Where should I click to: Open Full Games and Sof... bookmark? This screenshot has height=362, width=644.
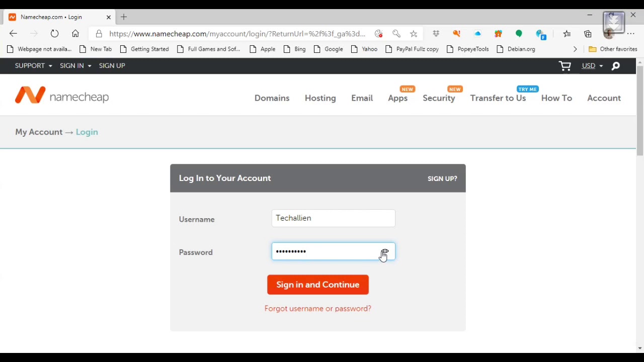pos(209,49)
